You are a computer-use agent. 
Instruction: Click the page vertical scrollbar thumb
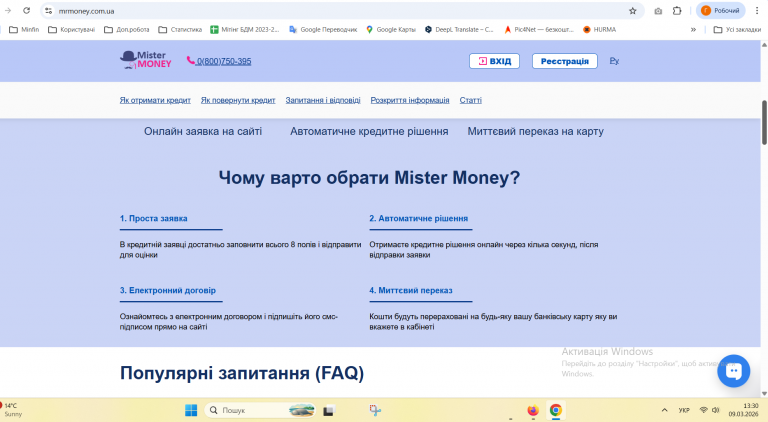764,122
